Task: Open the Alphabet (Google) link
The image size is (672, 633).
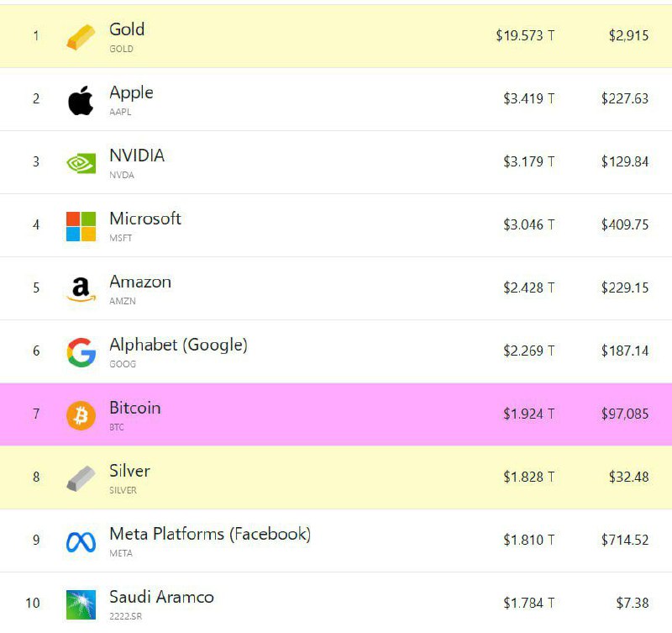Action: coord(178,346)
